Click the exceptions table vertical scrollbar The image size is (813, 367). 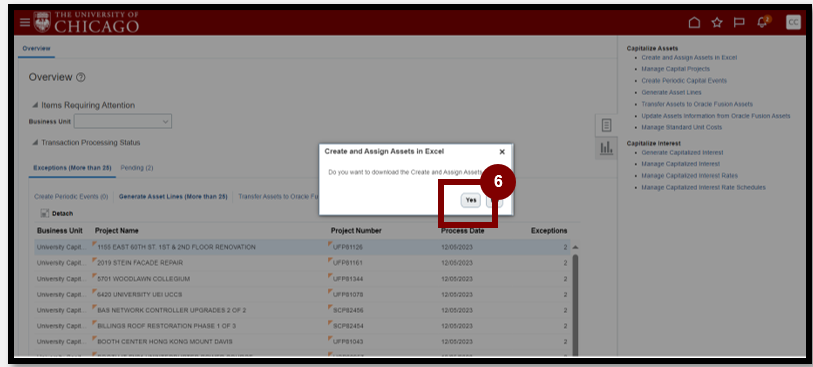575,305
